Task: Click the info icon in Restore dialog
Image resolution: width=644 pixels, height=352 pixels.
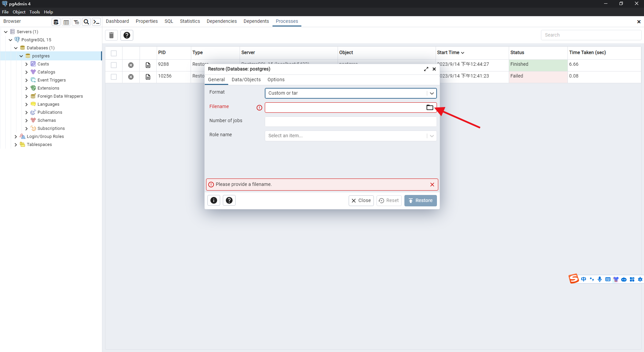Action: [214, 200]
